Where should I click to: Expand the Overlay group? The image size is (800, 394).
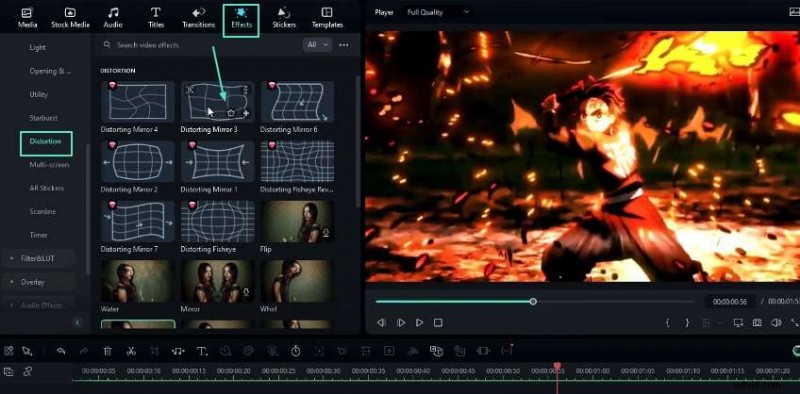(38, 282)
